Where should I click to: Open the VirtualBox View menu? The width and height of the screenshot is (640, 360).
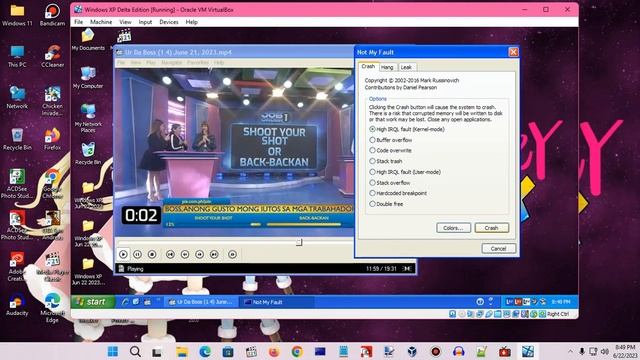coord(125,22)
